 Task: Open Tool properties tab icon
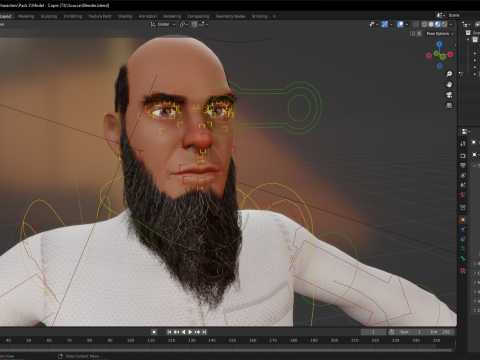pos(463,144)
